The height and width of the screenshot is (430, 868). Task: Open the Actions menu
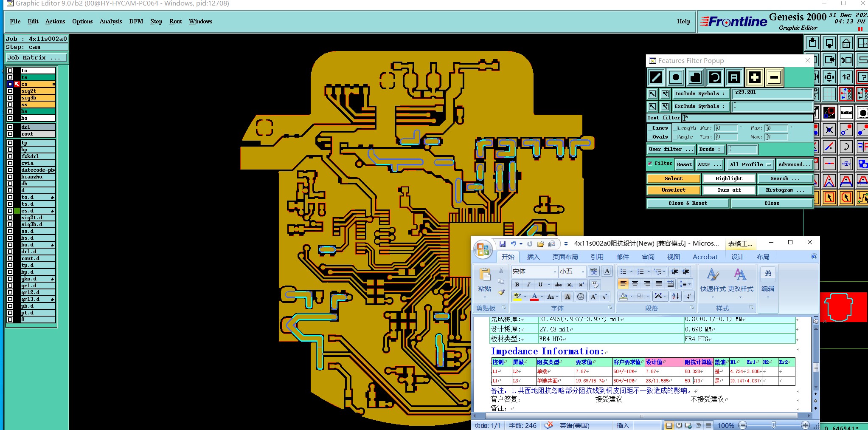pyautogui.click(x=55, y=21)
